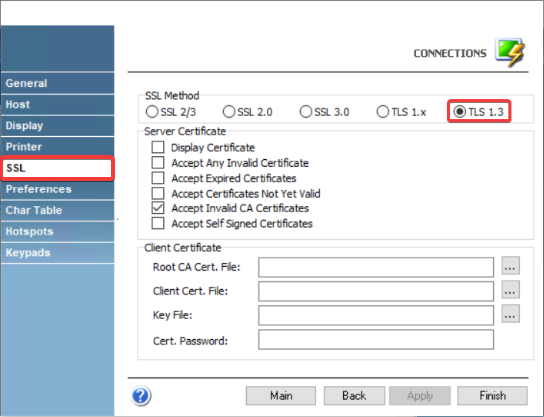
Task: Click the CONNECTIONS header text
Action: pos(450,53)
